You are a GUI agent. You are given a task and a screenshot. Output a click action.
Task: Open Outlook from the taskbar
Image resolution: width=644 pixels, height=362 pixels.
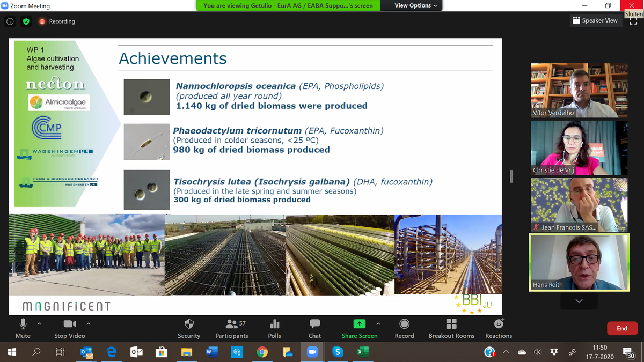point(136,352)
